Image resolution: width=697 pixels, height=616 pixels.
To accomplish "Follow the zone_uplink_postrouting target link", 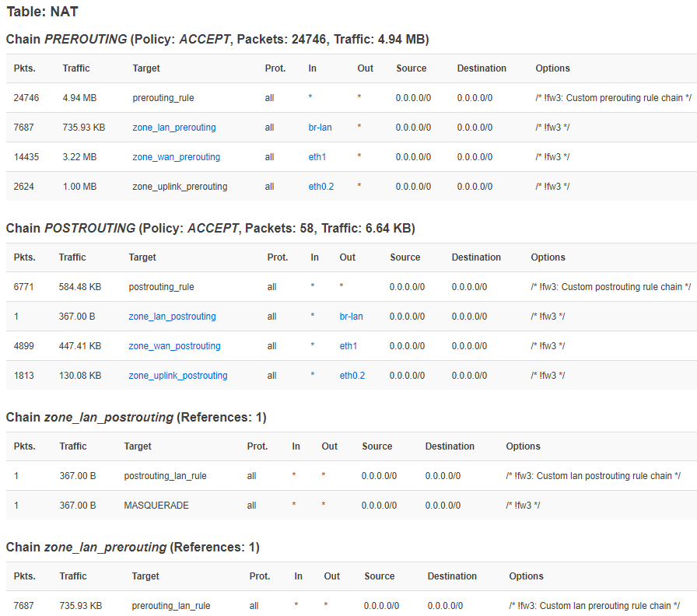I will (x=177, y=376).
